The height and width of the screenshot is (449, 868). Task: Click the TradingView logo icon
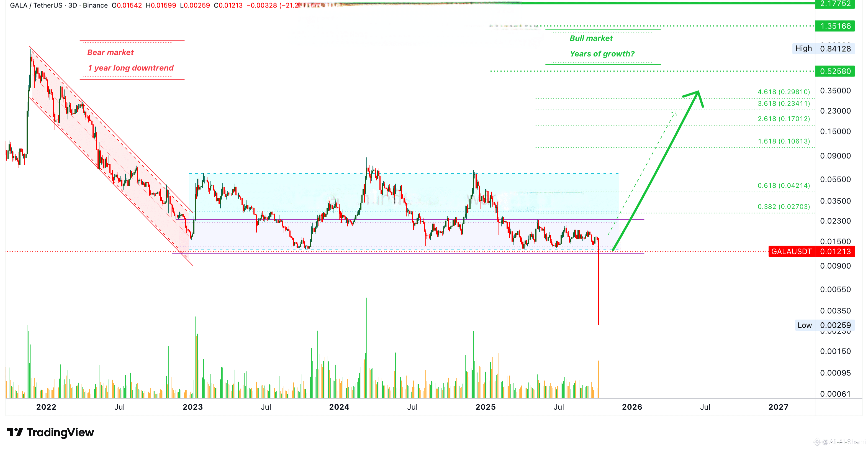coord(14,432)
